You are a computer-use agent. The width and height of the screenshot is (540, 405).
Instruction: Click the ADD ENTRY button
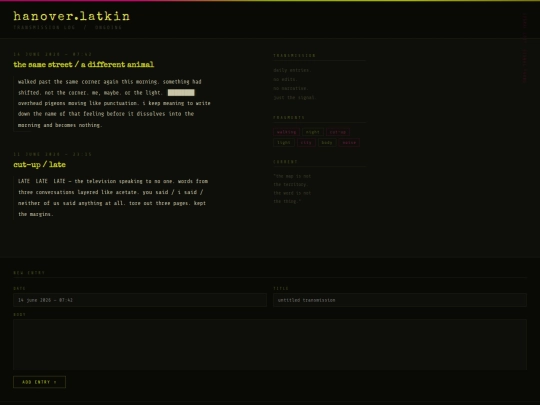(x=39, y=382)
